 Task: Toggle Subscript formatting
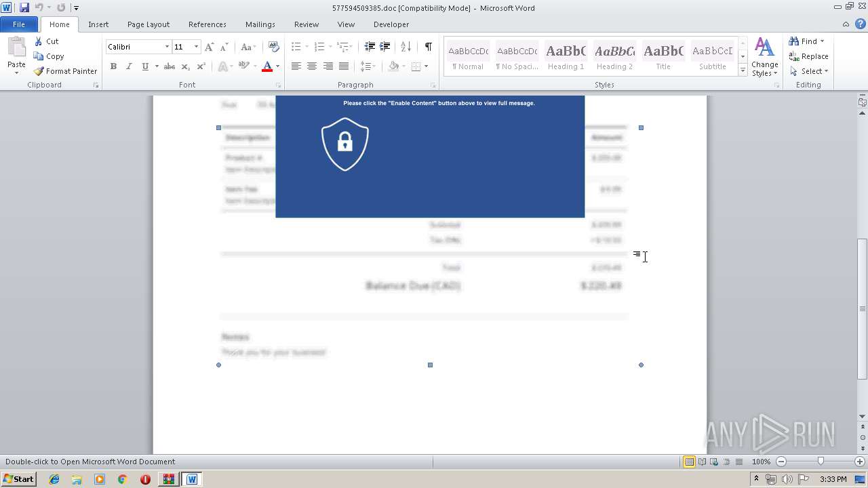click(x=186, y=66)
